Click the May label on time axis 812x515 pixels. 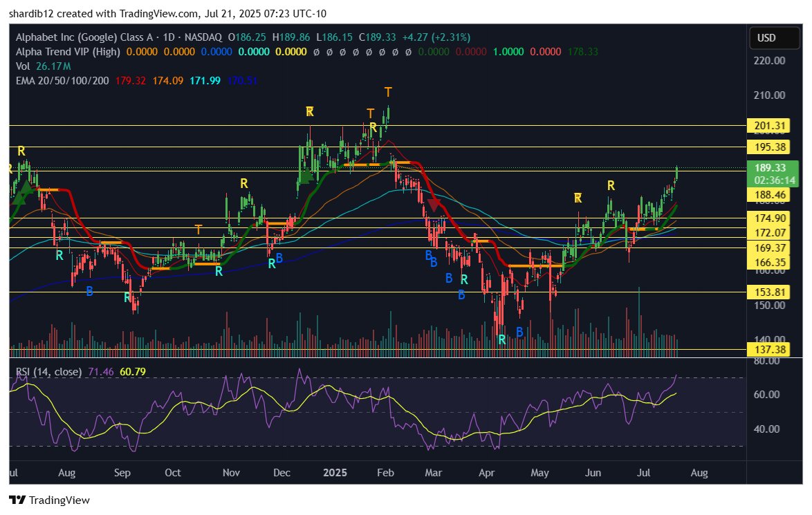[x=539, y=473]
